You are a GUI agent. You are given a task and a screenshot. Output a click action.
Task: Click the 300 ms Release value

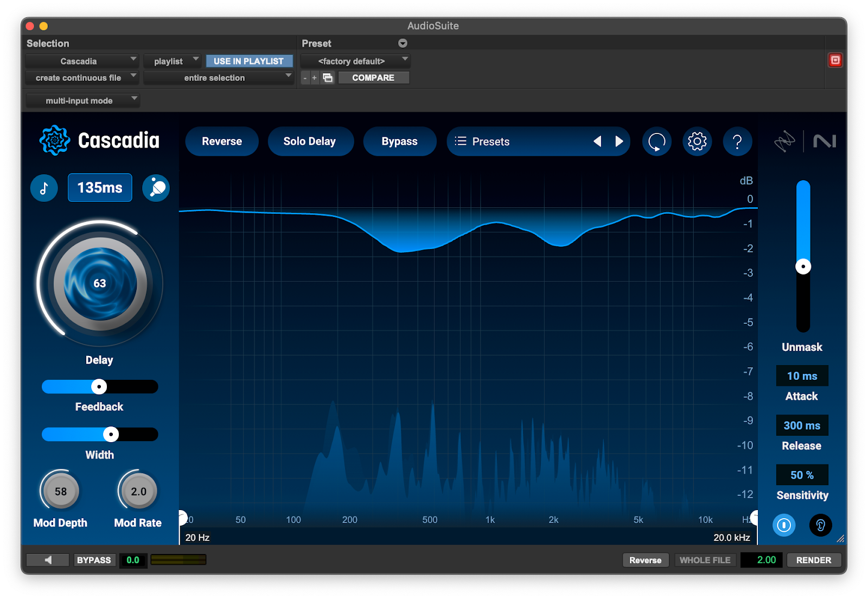[802, 425]
